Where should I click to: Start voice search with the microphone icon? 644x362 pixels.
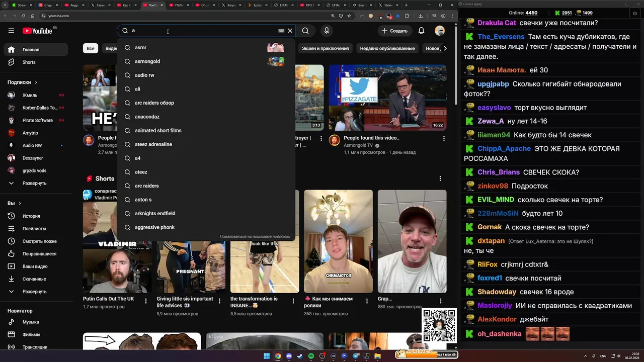(327, 31)
